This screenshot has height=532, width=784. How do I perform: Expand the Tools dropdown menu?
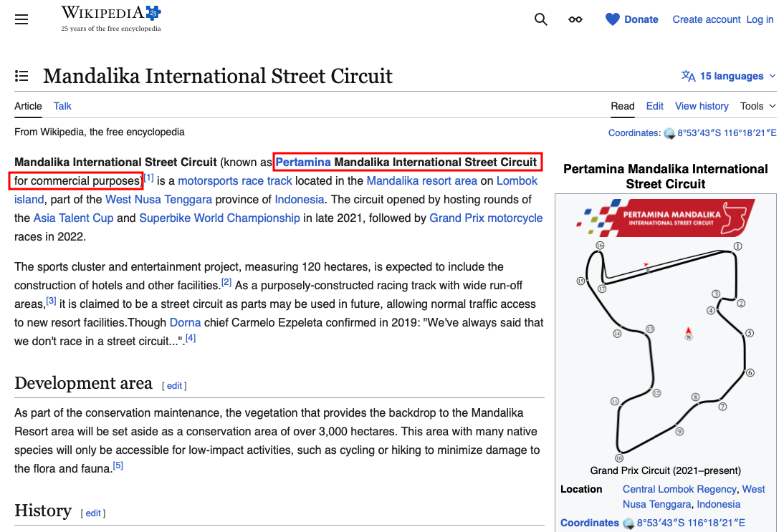[x=758, y=106]
